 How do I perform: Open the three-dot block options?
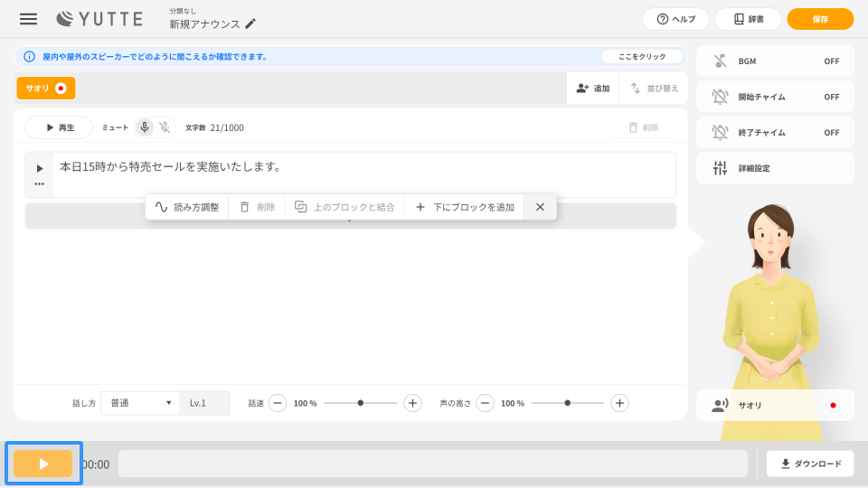tap(39, 183)
